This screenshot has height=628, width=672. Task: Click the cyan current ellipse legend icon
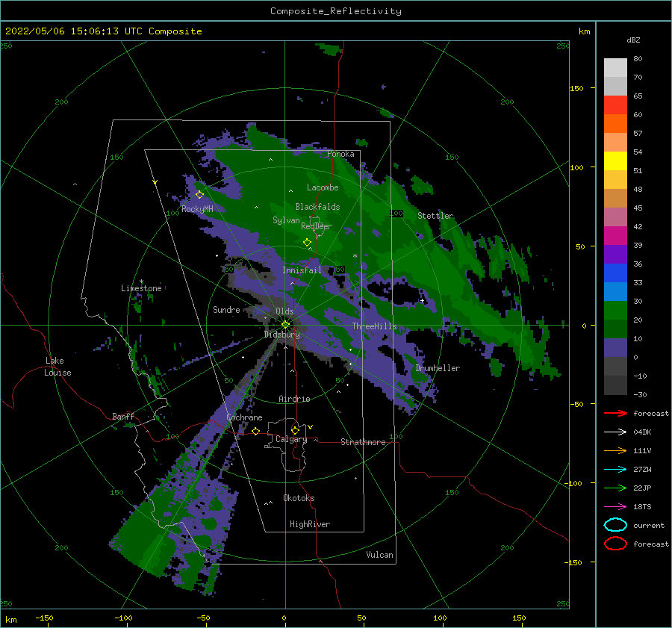click(615, 525)
